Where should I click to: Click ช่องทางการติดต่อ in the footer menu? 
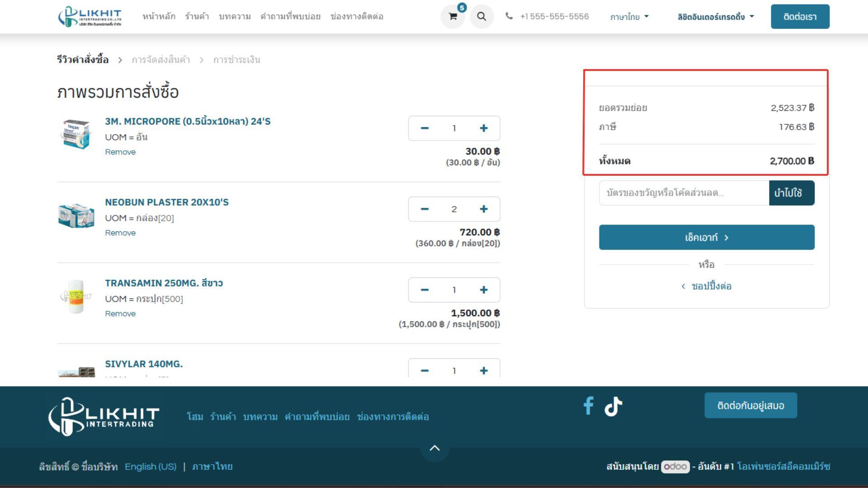393,417
